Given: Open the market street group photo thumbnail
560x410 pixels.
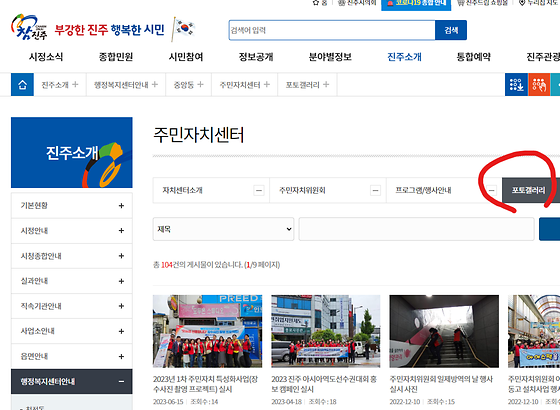Looking at the screenshot, I should tap(534, 331).
